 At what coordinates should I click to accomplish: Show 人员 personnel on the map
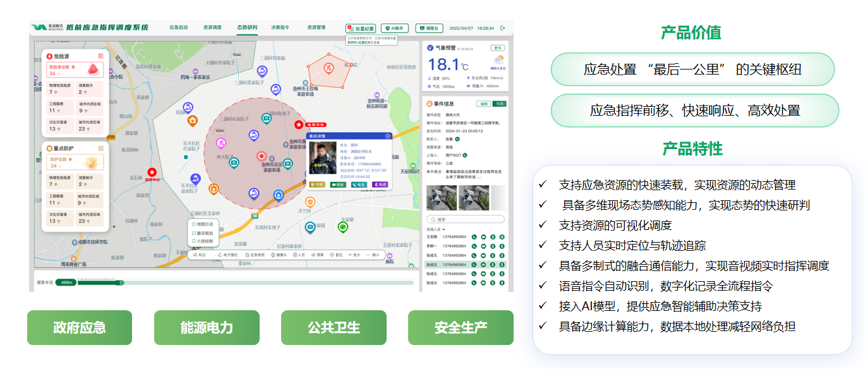click(x=299, y=255)
